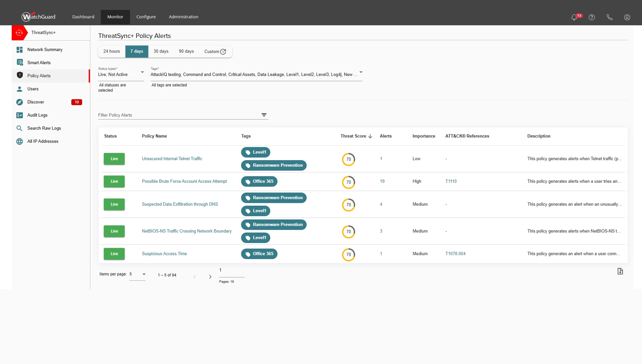Switch the time range to 30 days
The height and width of the screenshot is (364, 642).
click(x=161, y=51)
